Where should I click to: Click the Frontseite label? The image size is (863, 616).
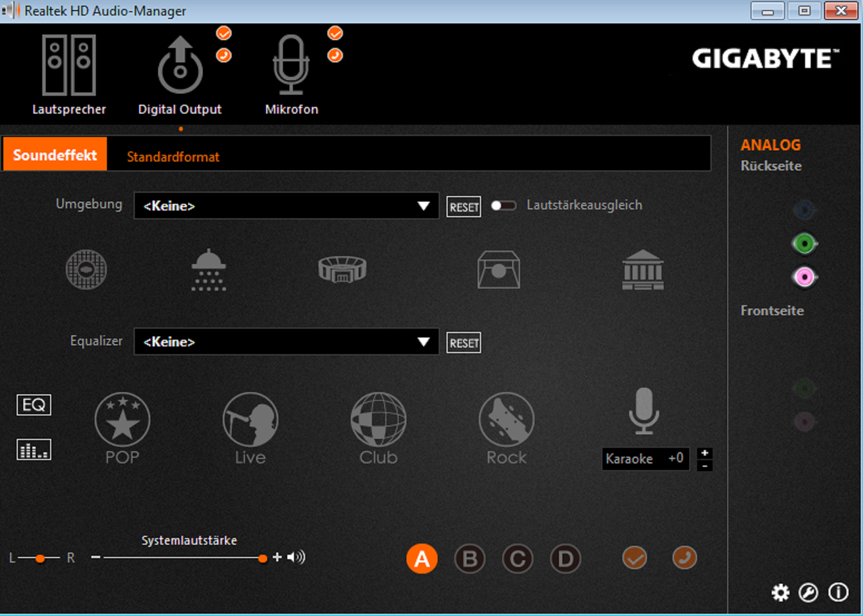pyautogui.click(x=772, y=310)
